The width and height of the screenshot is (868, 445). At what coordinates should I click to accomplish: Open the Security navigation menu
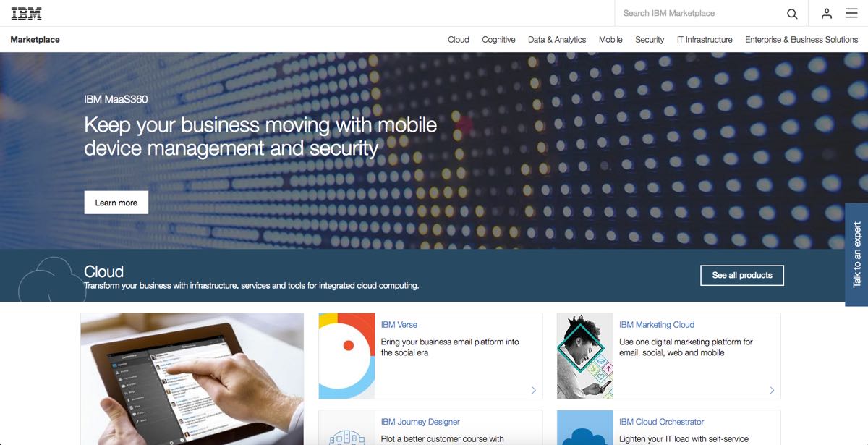(x=650, y=40)
